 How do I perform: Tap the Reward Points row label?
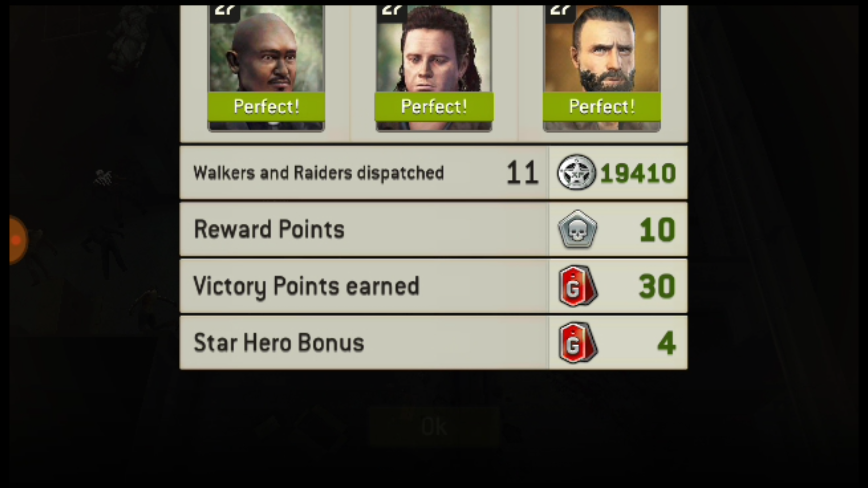269,229
